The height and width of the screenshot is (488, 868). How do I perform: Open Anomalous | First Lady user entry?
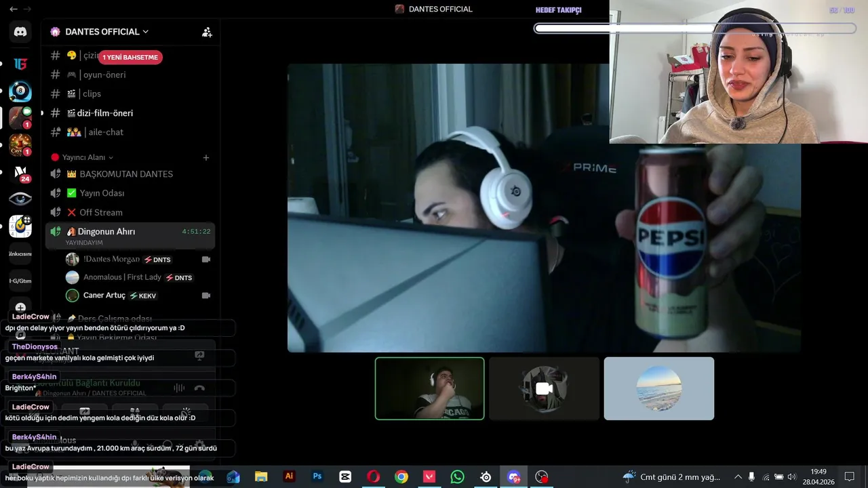pos(138,277)
